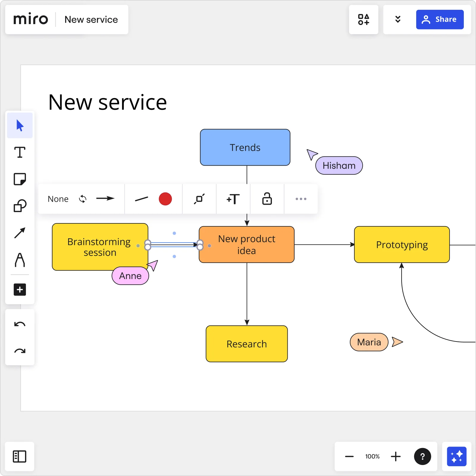Open the board title New service
Image resolution: width=476 pixels, height=476 pixels.
(x=91, y=19)
